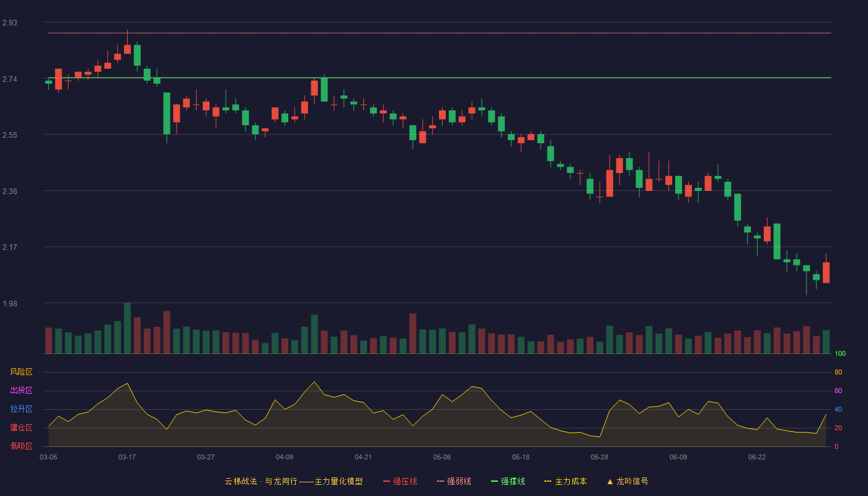Click the 05-28 date label

coord(600,457)
